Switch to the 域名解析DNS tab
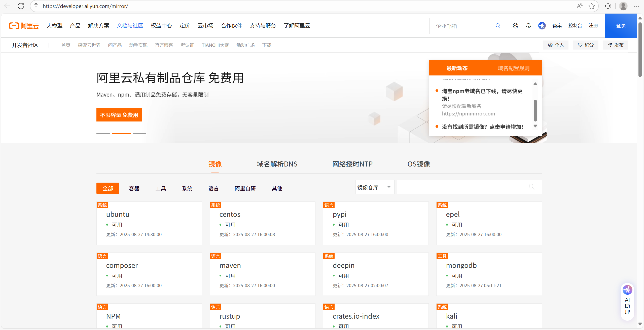Screen dimensions: 644x330 coord(277,164)
